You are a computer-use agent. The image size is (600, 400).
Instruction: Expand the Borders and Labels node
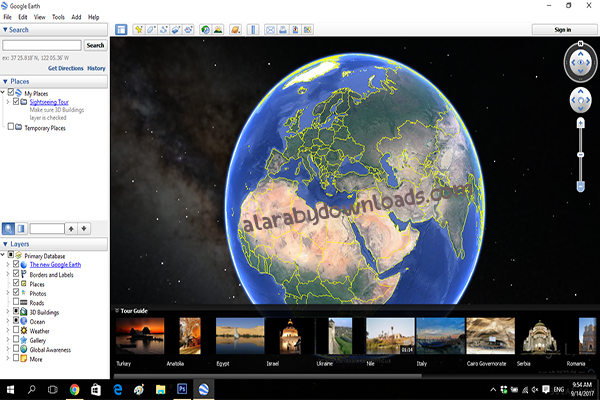8,274
